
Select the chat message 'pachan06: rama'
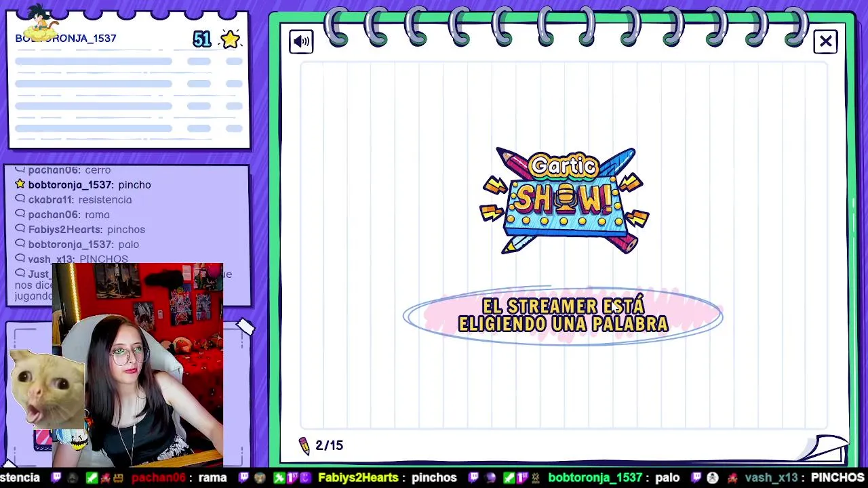[68, 214]
